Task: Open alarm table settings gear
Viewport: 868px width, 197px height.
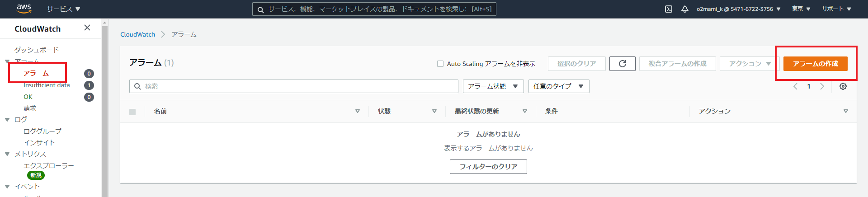Action: tap(843, 86)
